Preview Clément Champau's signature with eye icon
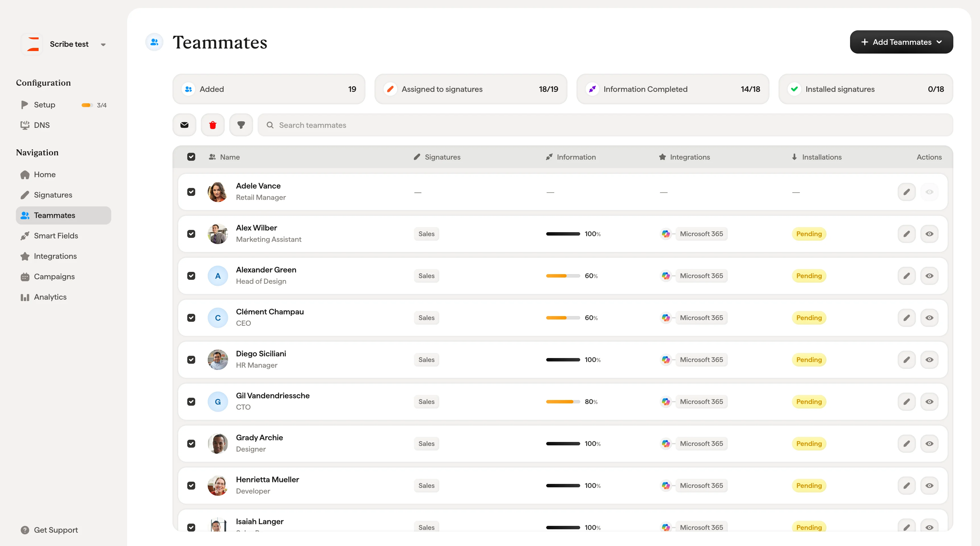 pyautogui.click(x=929, y=318)
